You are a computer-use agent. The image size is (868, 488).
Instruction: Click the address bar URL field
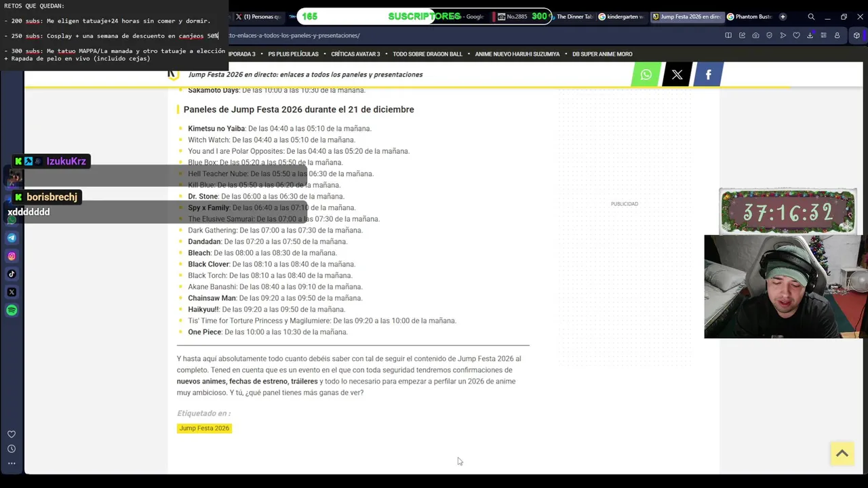[468, 35]
